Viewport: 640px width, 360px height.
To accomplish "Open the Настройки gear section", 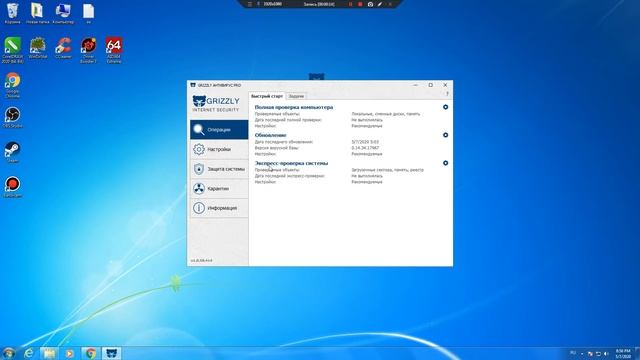I will 219,149.
